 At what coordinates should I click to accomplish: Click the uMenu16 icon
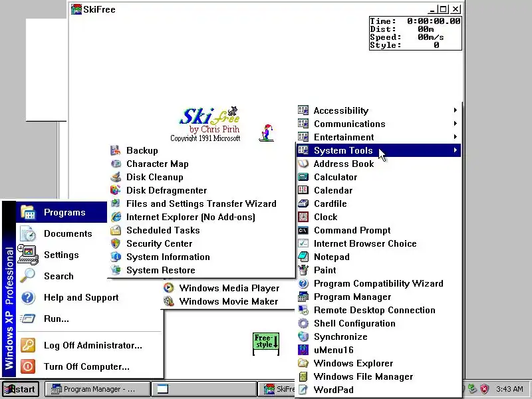point(303,350)
